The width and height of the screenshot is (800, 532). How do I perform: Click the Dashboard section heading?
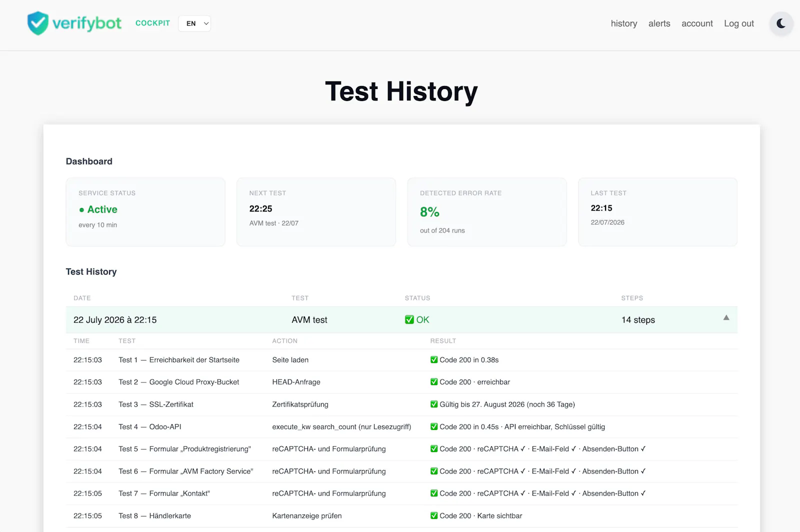tap(89, 161)
